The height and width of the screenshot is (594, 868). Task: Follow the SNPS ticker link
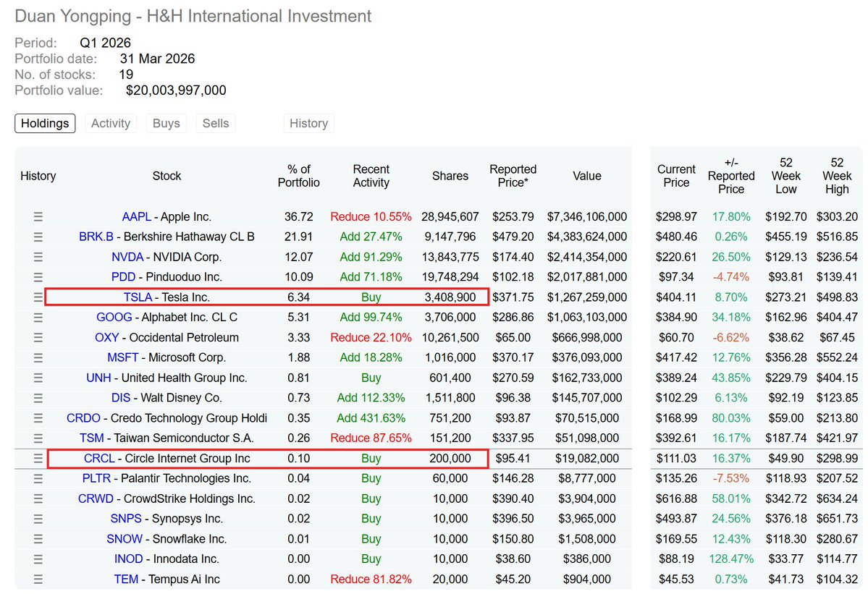[x=126, y=519]
